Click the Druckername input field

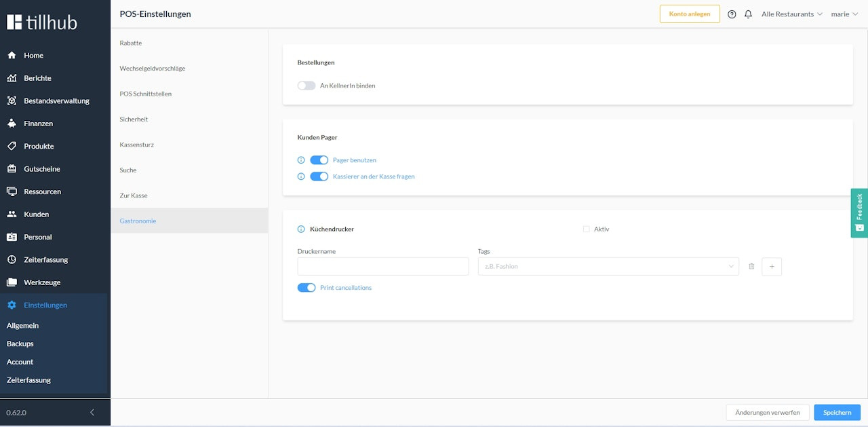point(383,266)
